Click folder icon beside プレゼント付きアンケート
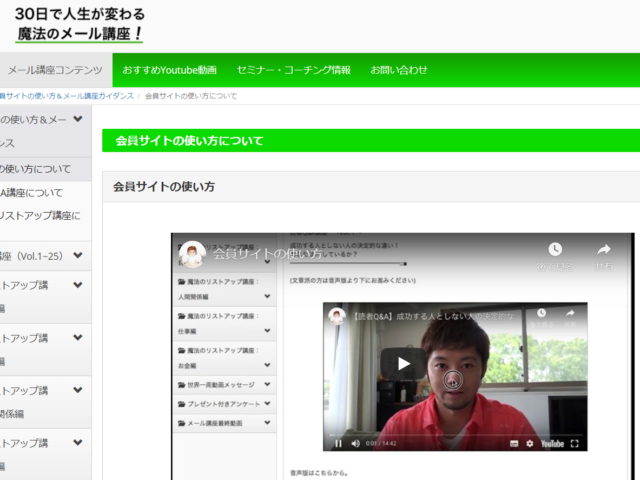The height and width of the screenshot is (480, 640). pyautogui.click(x=182, y=404)
